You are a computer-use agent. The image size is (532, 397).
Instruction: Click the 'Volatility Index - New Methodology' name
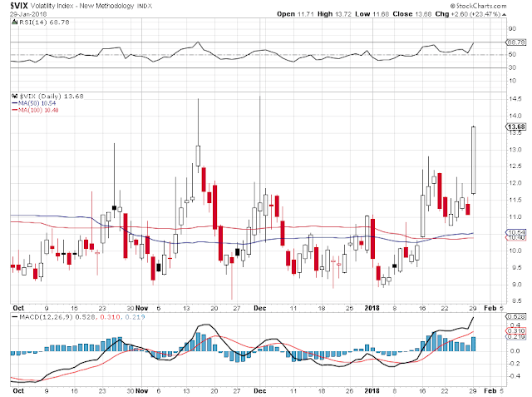[82, 6]
